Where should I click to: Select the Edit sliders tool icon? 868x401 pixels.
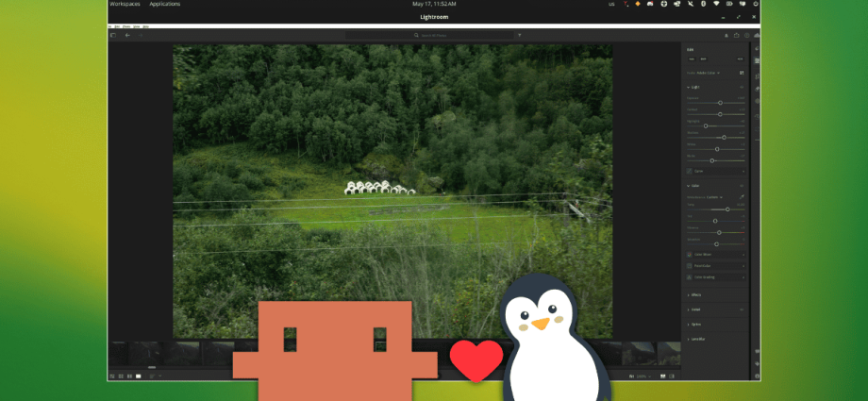pyautogui.click(x=758, y=61)
